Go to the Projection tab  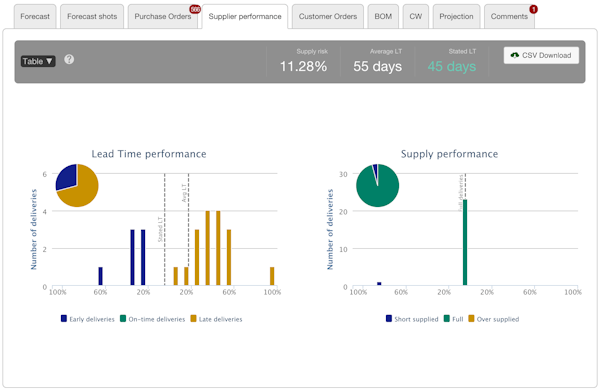(456, 16)
